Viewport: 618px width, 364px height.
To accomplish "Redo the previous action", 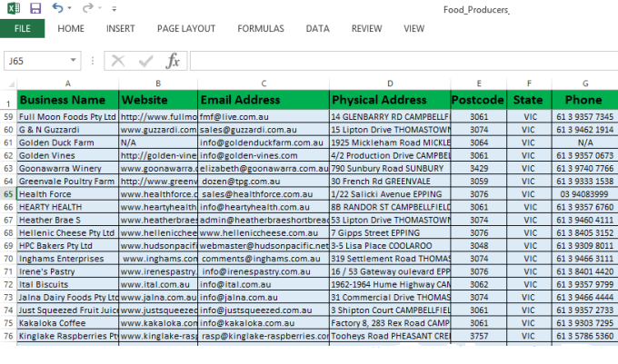I will 88,8.
